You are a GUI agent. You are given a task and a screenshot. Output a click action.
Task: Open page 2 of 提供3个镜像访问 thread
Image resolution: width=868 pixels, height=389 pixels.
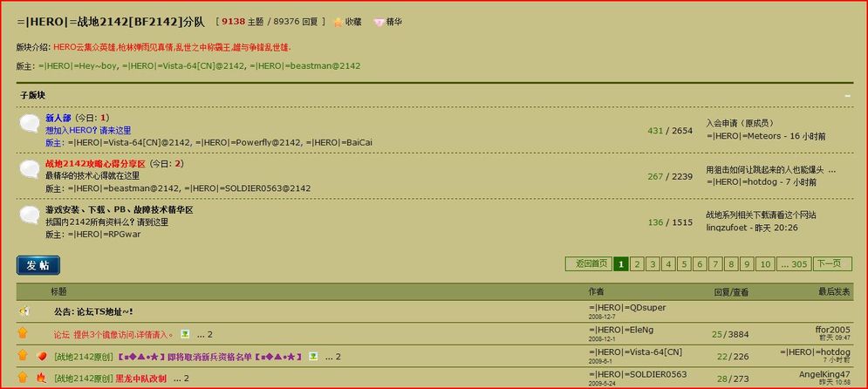point(210,334)
